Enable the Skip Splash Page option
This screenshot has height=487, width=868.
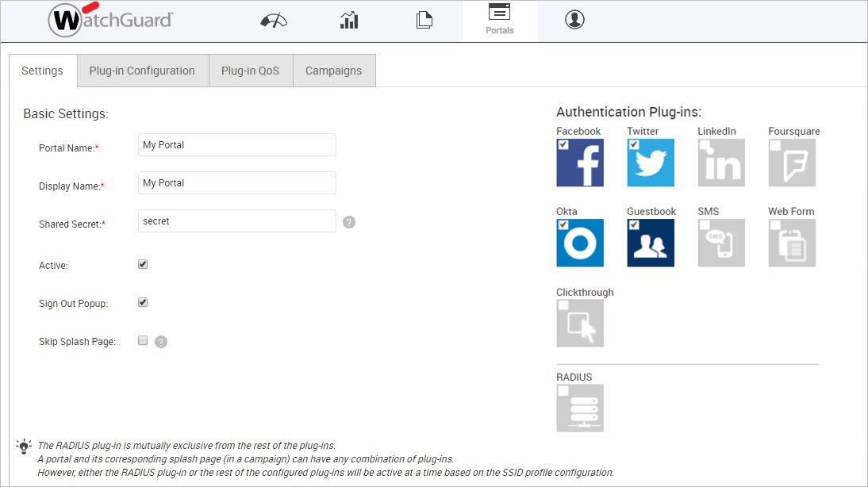point(142,339)
